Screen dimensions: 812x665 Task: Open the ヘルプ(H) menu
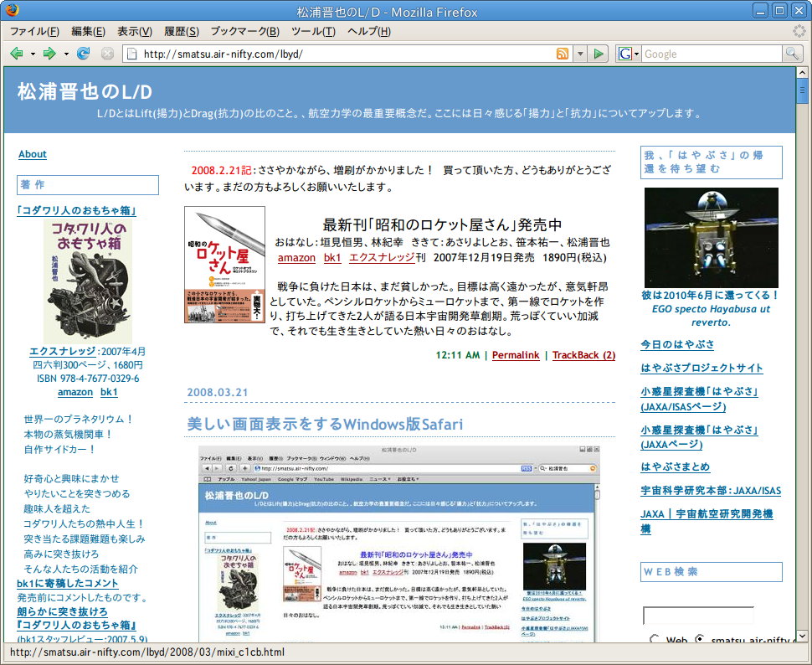[369, 31]
